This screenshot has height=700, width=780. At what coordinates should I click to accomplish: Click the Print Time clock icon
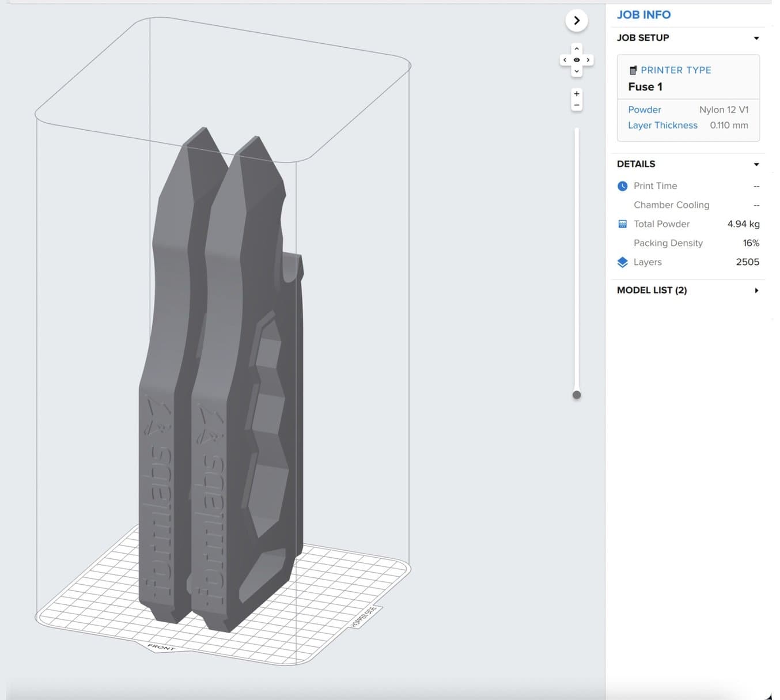623,186
